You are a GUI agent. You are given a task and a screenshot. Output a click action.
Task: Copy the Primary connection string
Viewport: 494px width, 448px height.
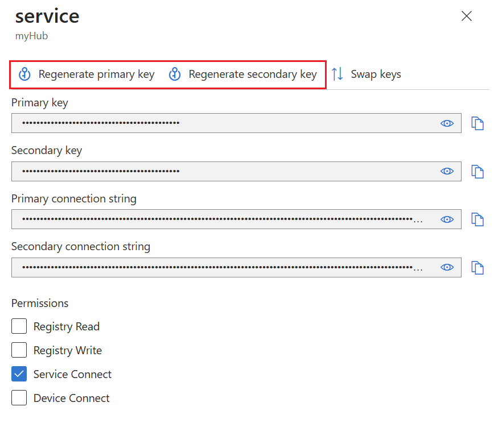point(477,219)
